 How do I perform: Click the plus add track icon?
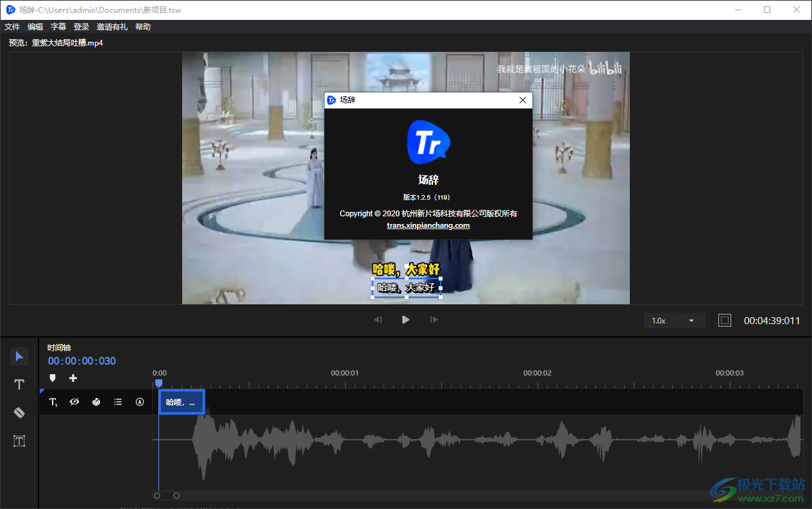pos(73,378)
